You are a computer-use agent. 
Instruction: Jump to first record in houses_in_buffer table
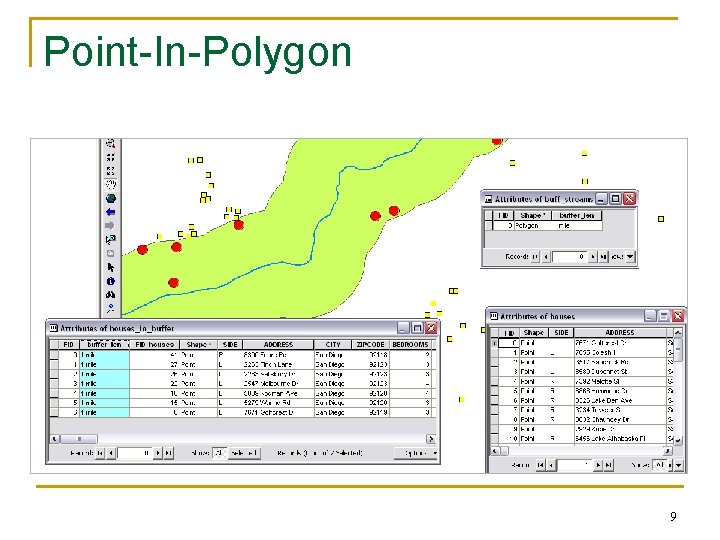pyautogui.click(x=101, y=453)
